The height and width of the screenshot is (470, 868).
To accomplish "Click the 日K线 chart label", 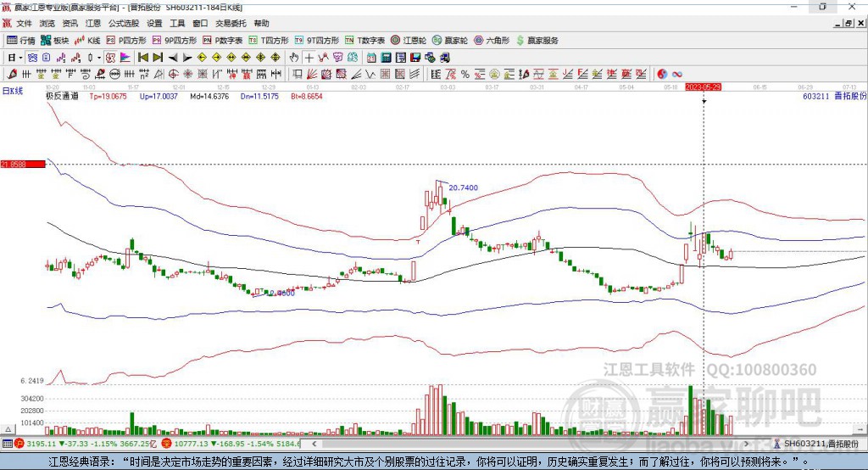I will tap(12, 91).
